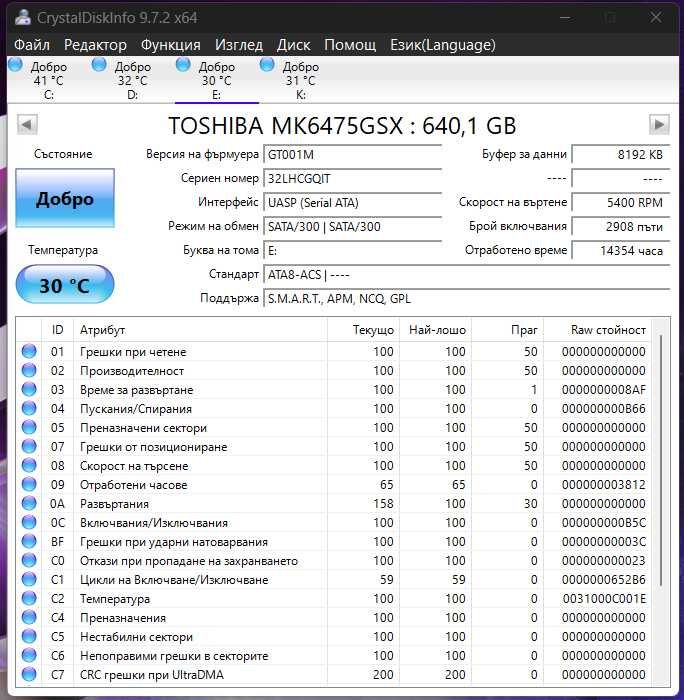Click the status icon for attribute C7
684x700 pixels.
tap(29, 674)
